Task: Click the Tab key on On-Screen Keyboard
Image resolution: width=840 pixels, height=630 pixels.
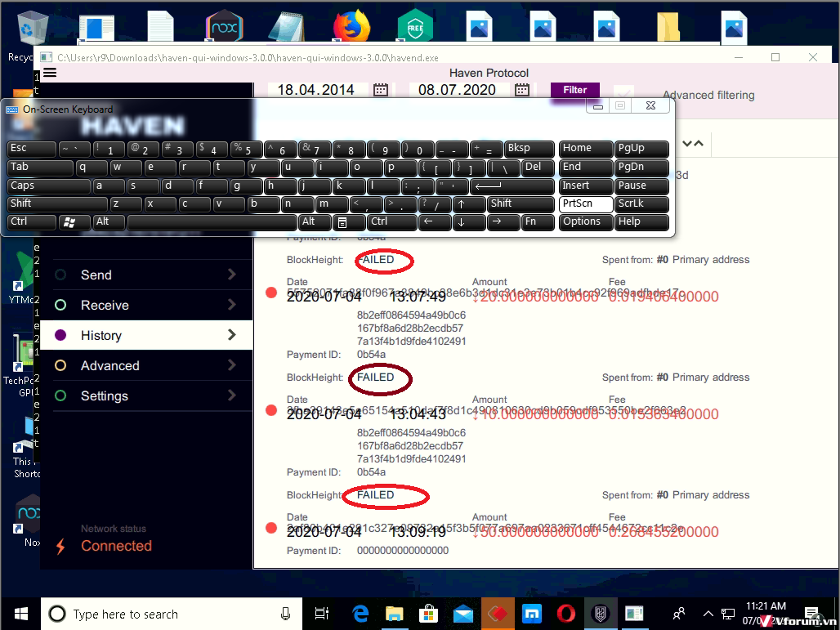Action: 40,168
